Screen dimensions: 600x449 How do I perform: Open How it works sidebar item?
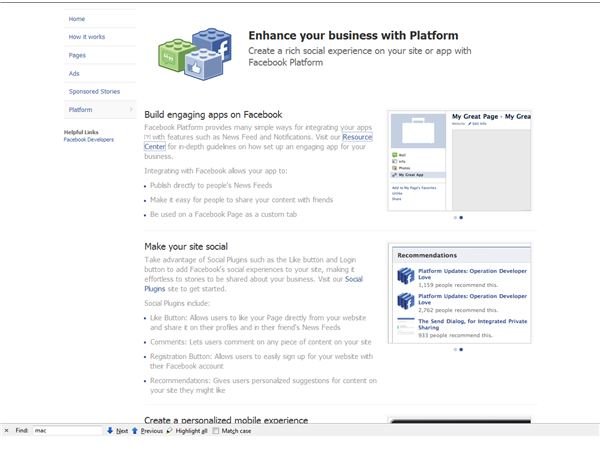pos(86,37)
